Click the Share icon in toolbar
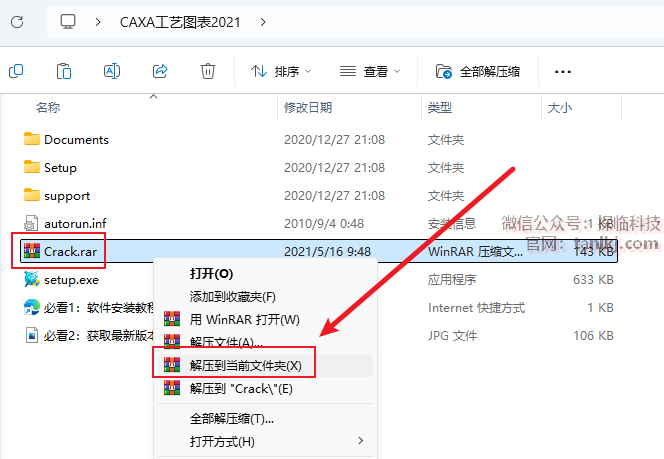664x459 pixels. [x=160, y=71]
